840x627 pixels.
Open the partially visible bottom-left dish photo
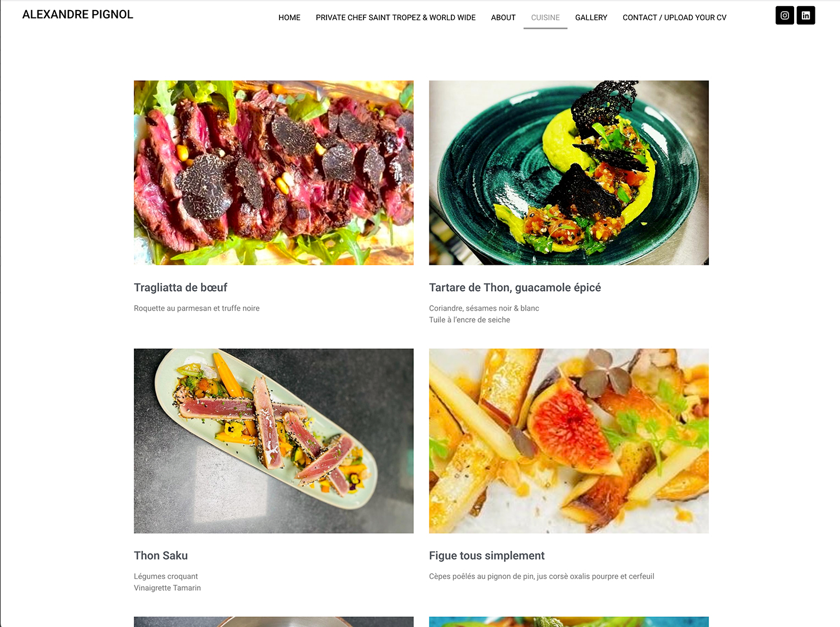point(274,622)
